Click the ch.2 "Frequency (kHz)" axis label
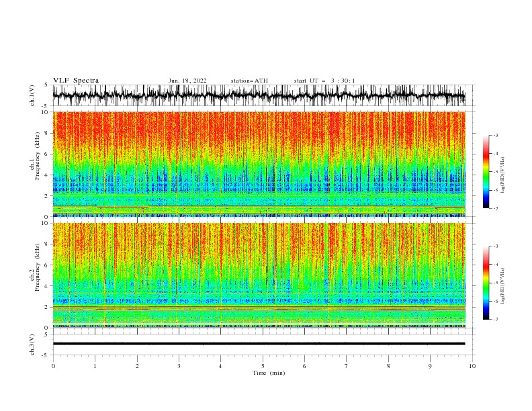 coord(38,267)
